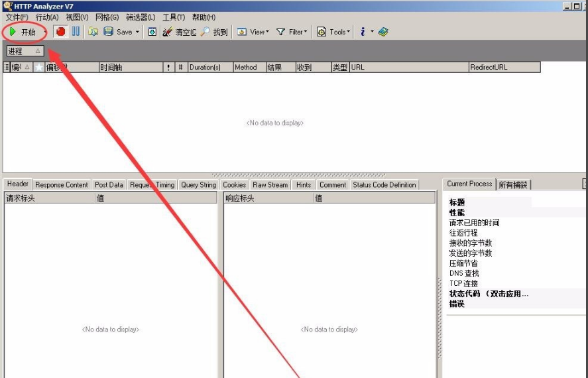Sort by the 编号 column header
The image size is (588, 378).
point(21,67)
